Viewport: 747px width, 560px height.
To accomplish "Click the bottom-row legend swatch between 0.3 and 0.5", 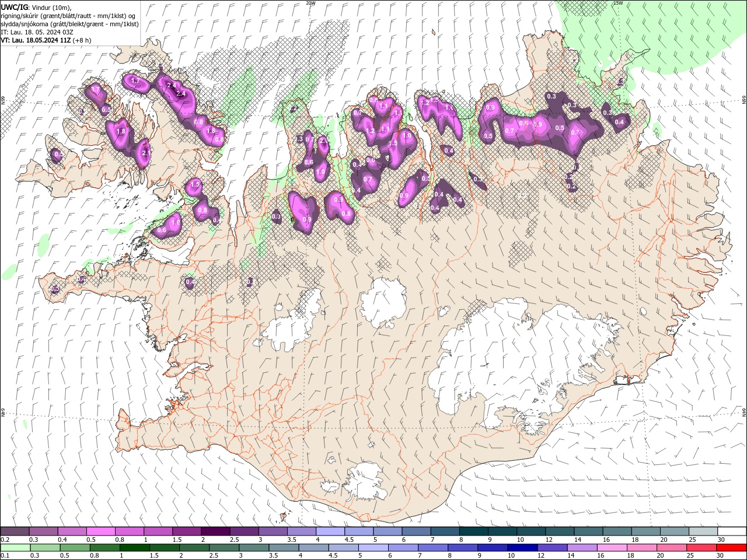I will (46, 548).
